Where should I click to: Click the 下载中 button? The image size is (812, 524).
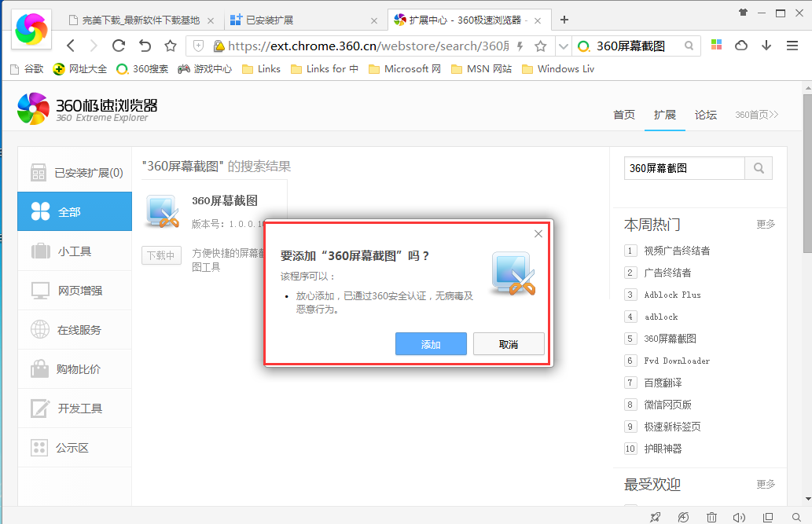click(162, 255)
